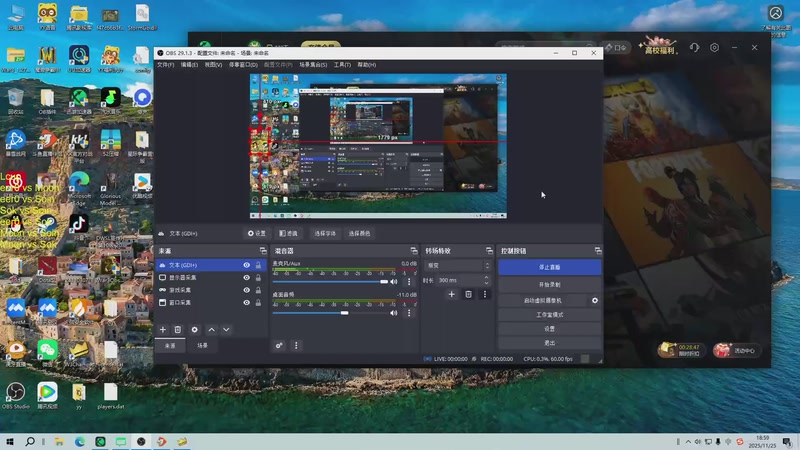800x450 pixels.
Task: Open players.dat file on desktop
Action: pyautogui.click(x=111, y=396)
